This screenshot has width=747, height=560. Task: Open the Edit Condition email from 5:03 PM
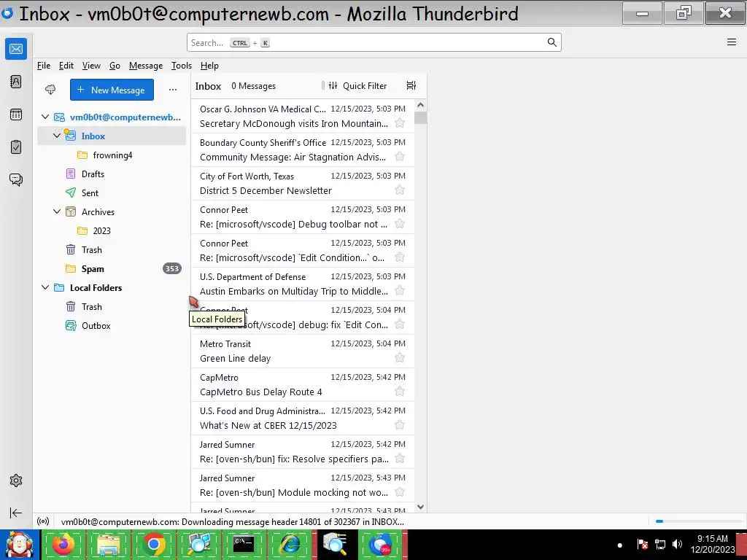click(x=303, y=251)
